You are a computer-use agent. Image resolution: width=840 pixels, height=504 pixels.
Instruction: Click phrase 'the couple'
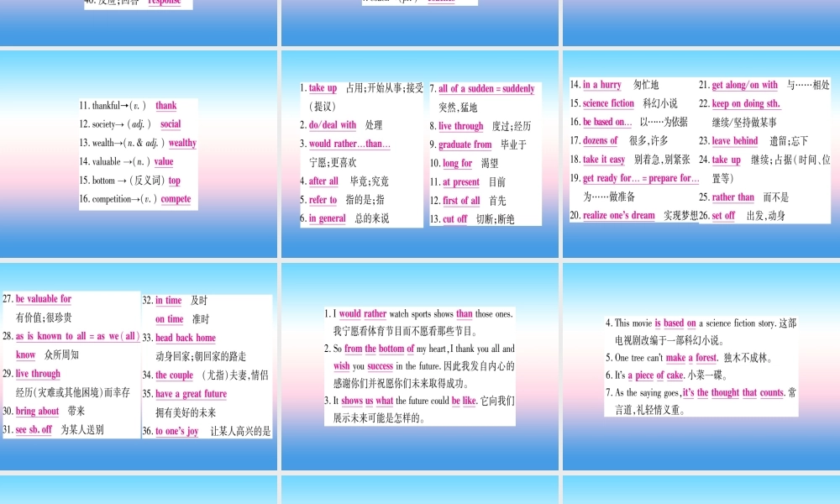[174, 375]
